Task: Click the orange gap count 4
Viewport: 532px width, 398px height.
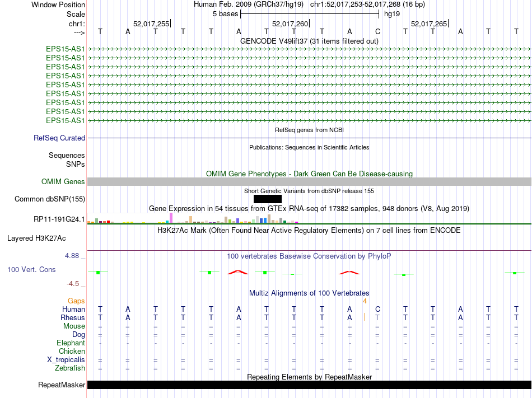Action: coord(365,301)
